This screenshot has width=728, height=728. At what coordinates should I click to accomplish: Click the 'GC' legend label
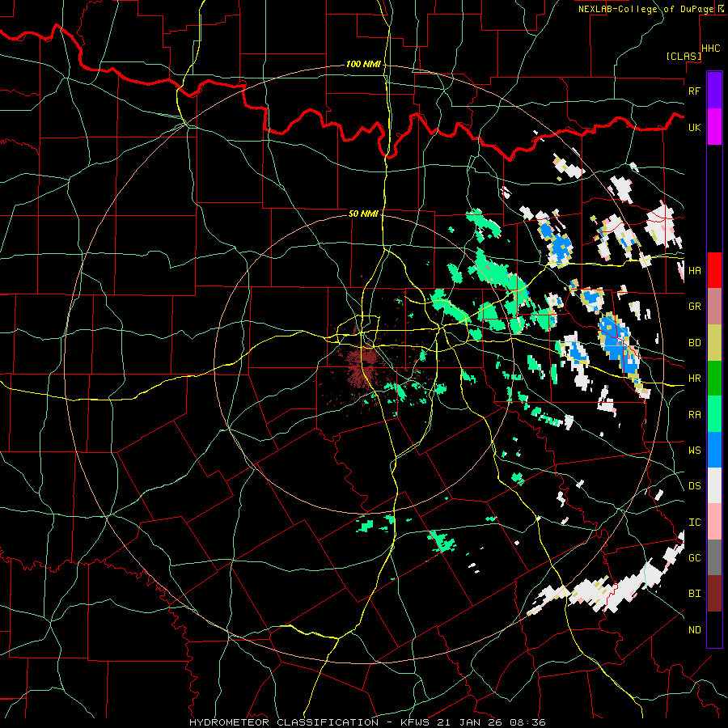pyautogui.click(x=694, y=558)
